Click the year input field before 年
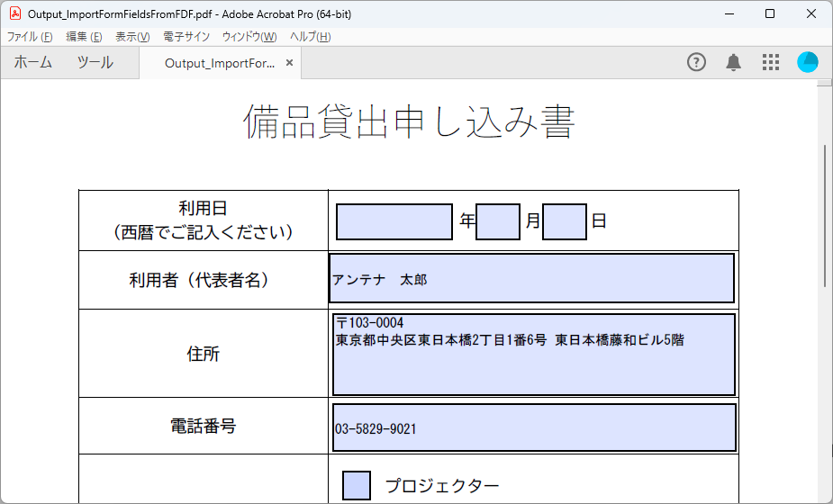The width and height of the screenshot is (833, 504). 394,221
